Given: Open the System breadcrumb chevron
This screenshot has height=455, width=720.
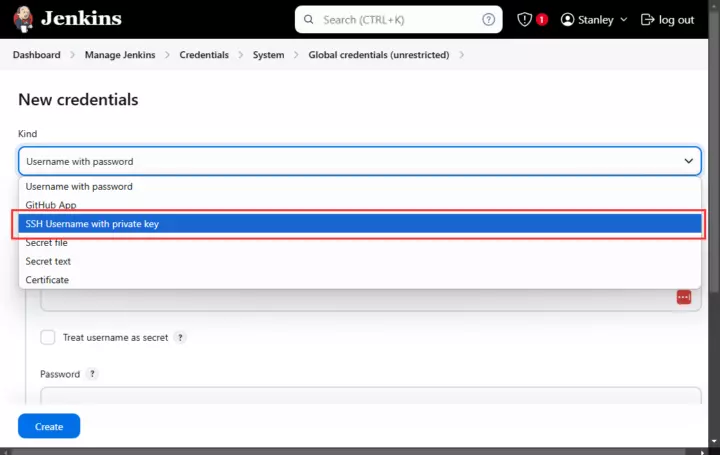Looking at the screenshot, I should [296, 55].
